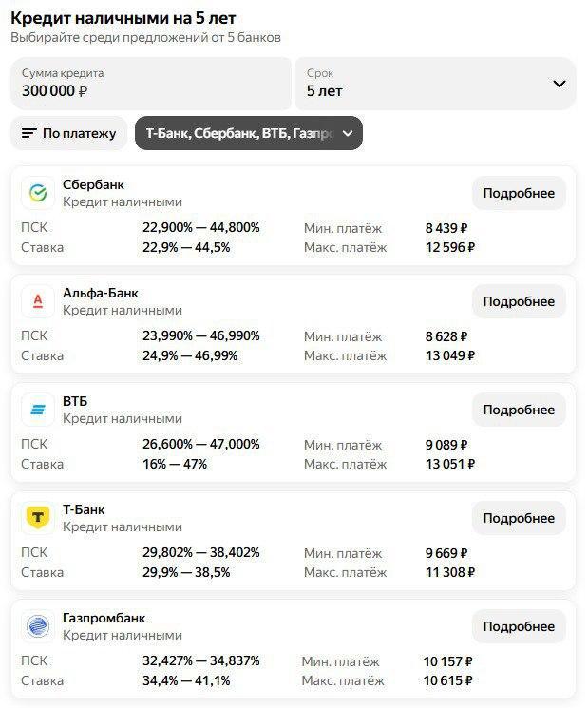Screen dimensions: 588x708
Task: Edit the Сумма кредита amount field
Action: tap(151, 83)
